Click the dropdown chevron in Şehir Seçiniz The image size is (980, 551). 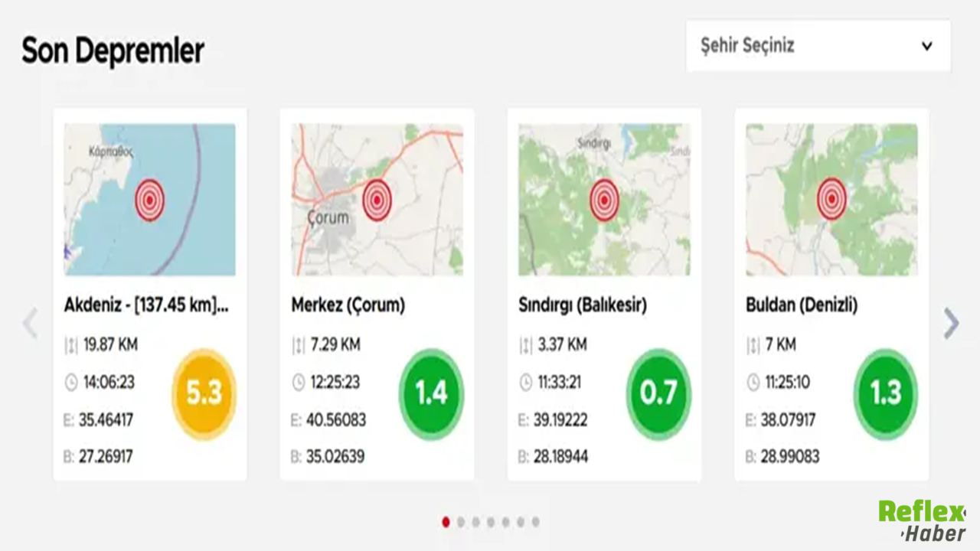pos(926,46)
